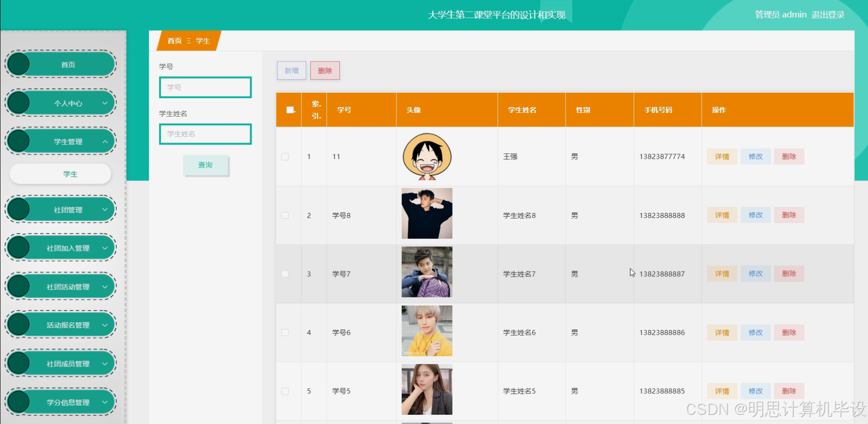Open the 个人中心 sidebar menu label
The width and height of the screenshot is (868, 424).
click(68, 103)
